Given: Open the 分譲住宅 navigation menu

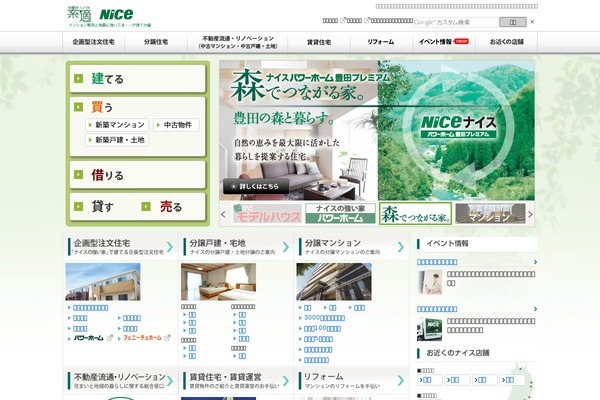Looking at the screenshot, I should point(156,42).
